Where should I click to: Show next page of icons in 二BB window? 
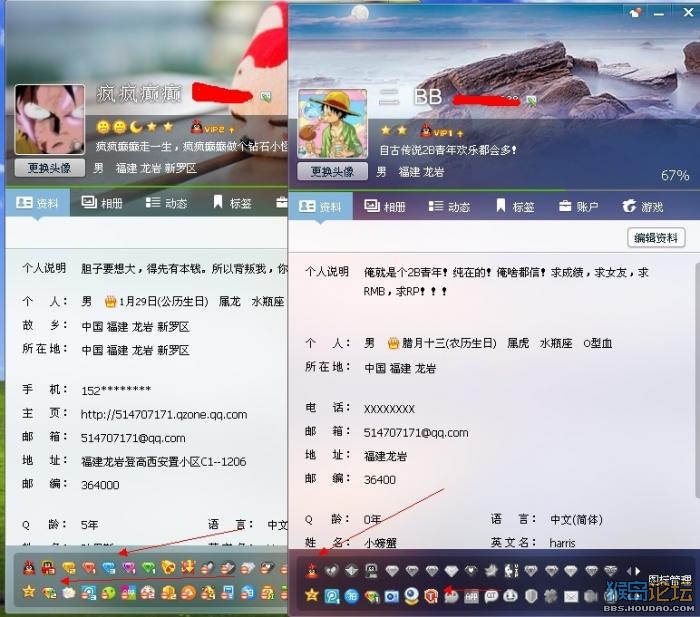point(639,571)
